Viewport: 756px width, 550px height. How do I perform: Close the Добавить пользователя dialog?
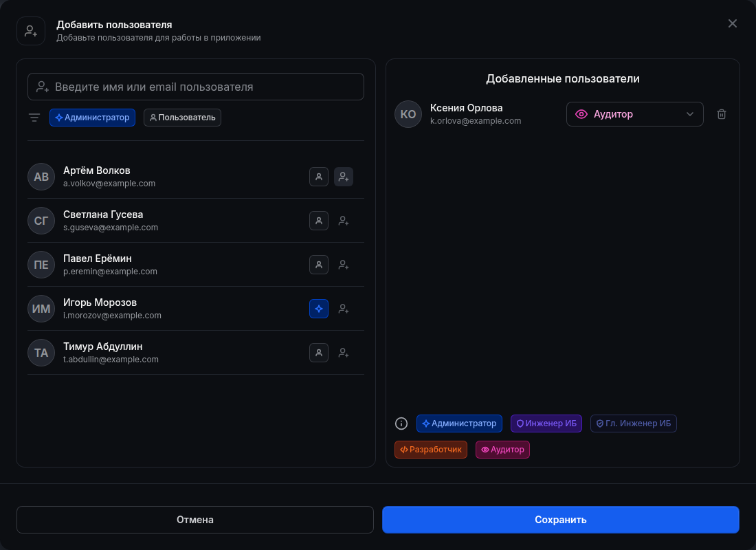[x=733, y=23]
